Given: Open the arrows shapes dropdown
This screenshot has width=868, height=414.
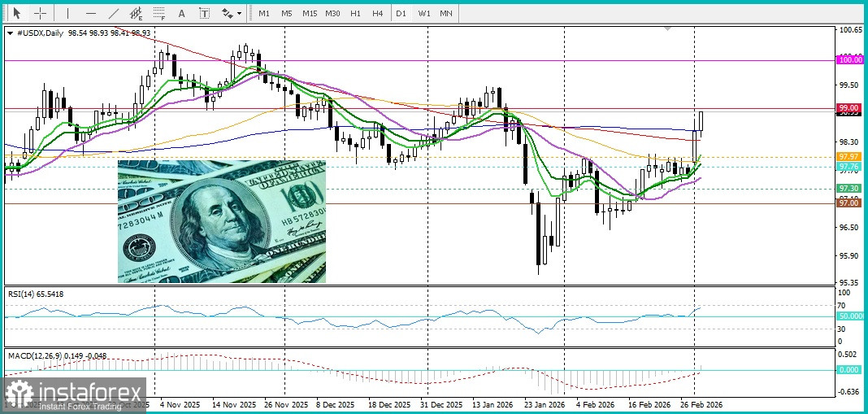Looking at the screenshot, I should pos(231,14).
